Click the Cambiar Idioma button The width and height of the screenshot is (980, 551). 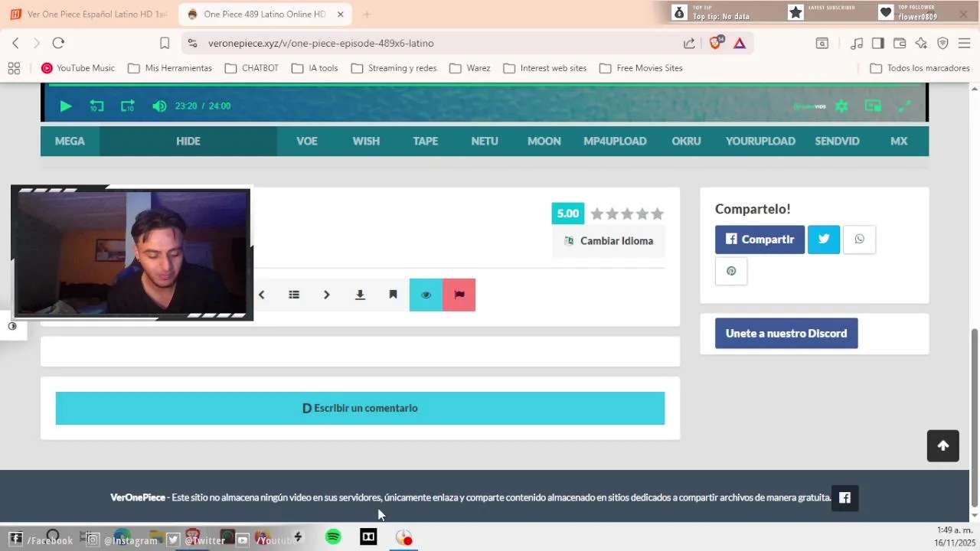click(x=609, y=241)
